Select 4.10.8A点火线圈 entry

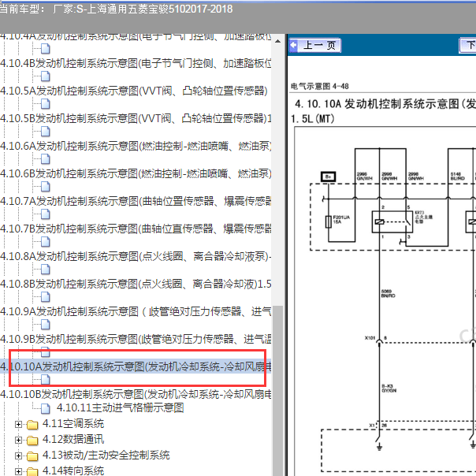pos(136,257)
